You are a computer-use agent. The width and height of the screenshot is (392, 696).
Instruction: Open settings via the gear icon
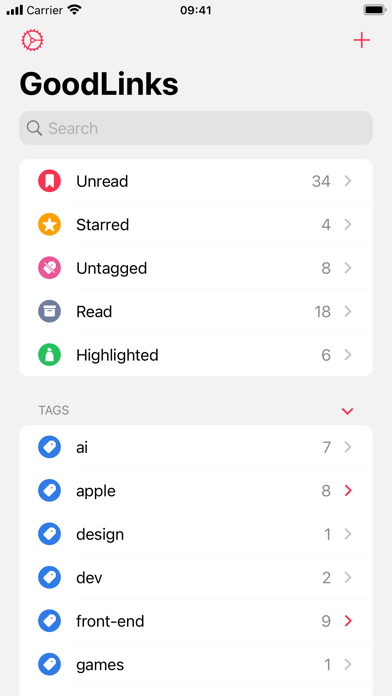click(32, 40)
